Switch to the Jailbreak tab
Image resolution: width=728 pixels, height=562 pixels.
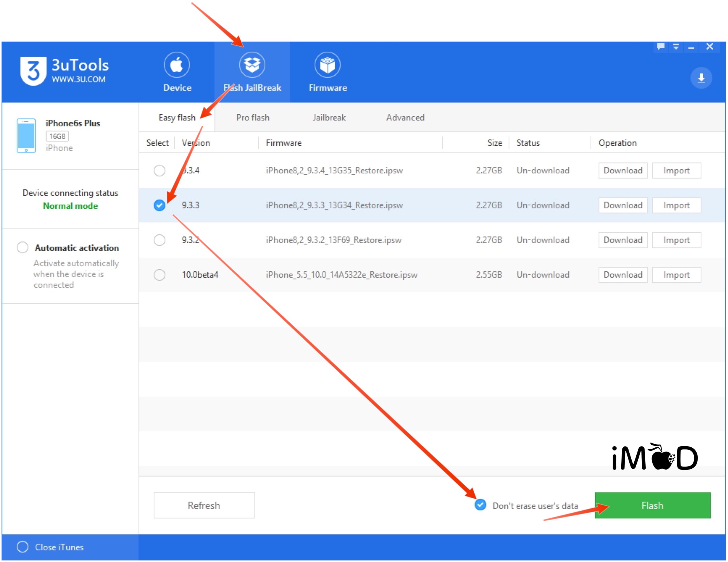pos(329,117)
